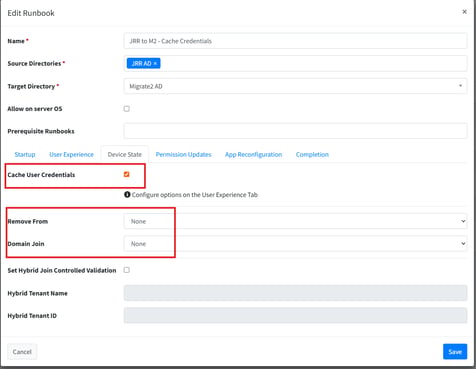476x369 pixels.
Task: Click the Allow on server OS label
Action: click(35, 109)
